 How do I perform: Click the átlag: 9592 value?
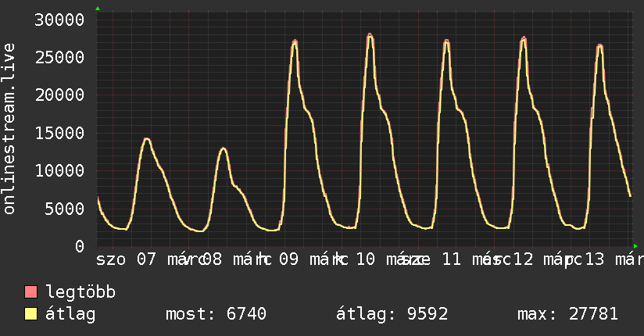[392, 314]
